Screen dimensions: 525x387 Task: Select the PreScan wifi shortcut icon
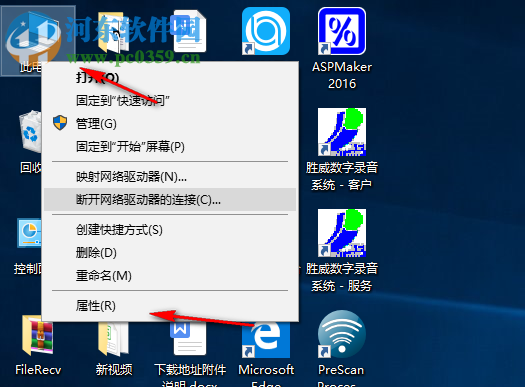pos(342,334)
